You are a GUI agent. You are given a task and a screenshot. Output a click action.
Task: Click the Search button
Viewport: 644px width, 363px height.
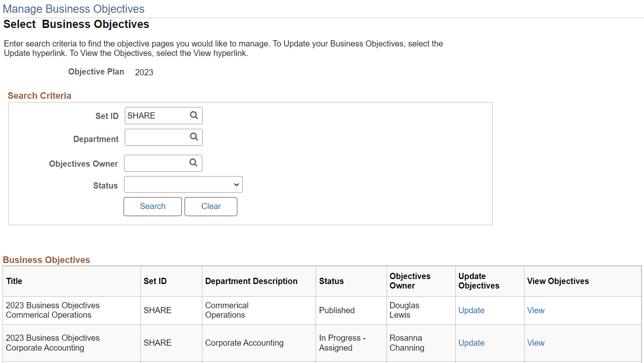(x=152, y=206)
